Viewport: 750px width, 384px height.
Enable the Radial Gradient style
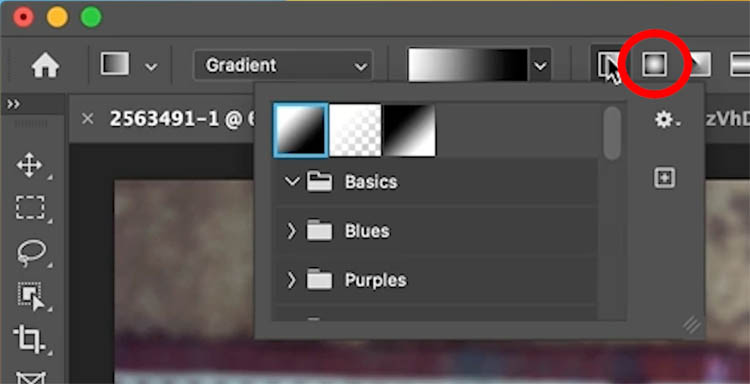pyautogui.click(x=654, y=65)
